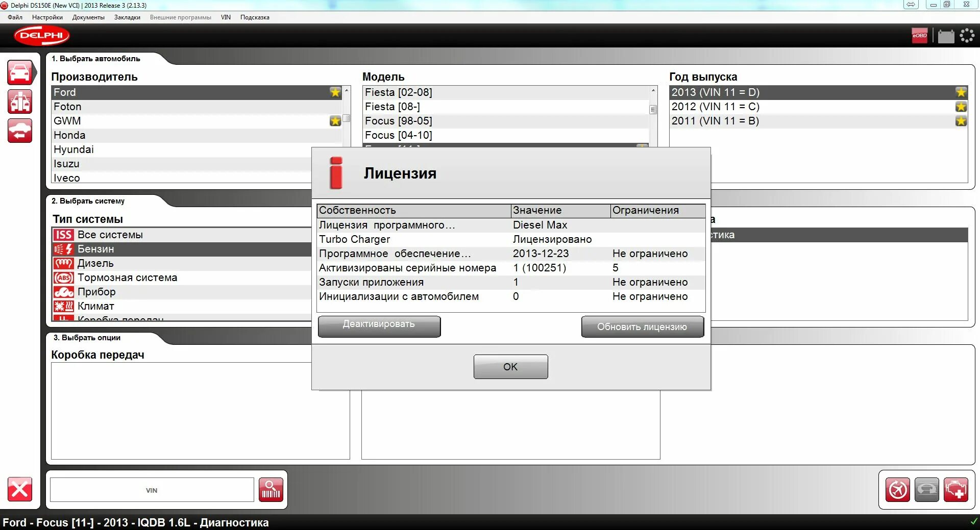Open the VIN menu
The height and width of the screenshot is (530, 980).
coord(226,17)
